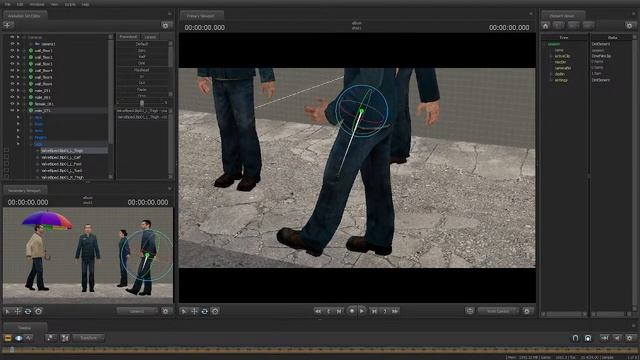Click the procedural preset slider handle
This screenshot has height=360, width=640.
pyautogui.click(x=142, y=102)
